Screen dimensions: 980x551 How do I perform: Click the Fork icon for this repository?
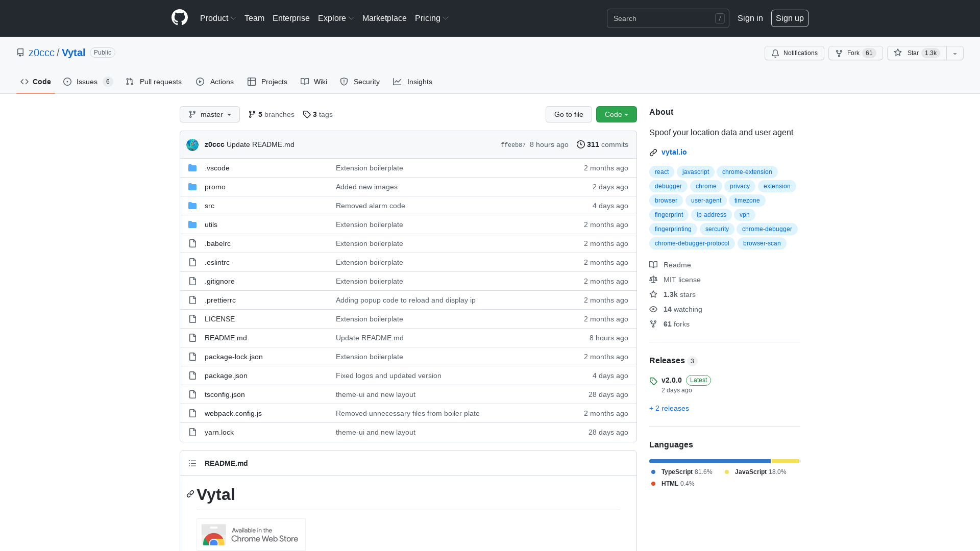pyautogui.click(x=839, y=53)
